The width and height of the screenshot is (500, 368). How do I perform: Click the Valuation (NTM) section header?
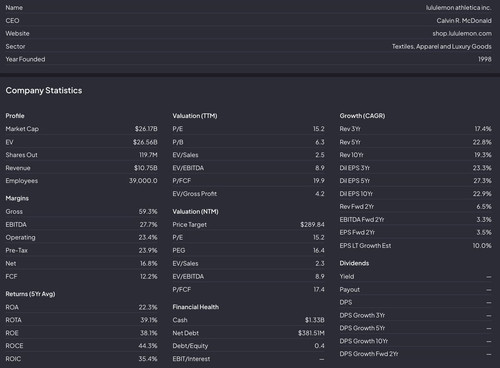coord(195,212)
